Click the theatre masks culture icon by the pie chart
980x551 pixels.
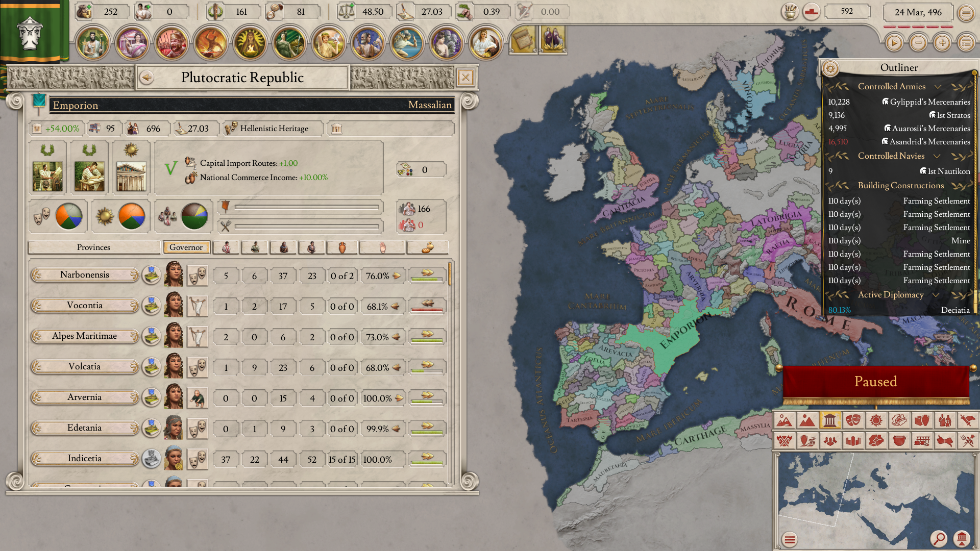42,216
